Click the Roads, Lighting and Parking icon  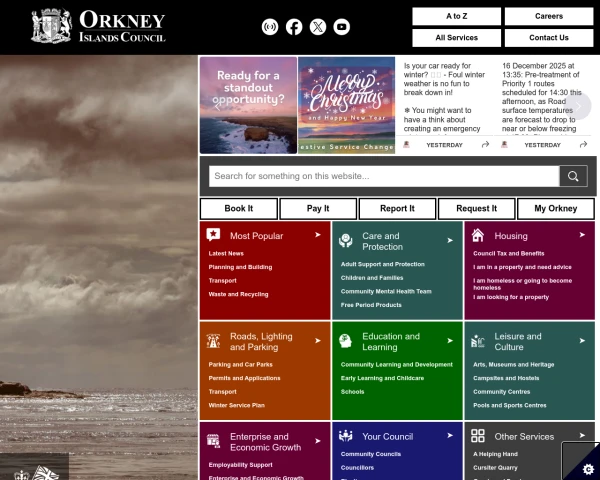[x=213, y=341]
